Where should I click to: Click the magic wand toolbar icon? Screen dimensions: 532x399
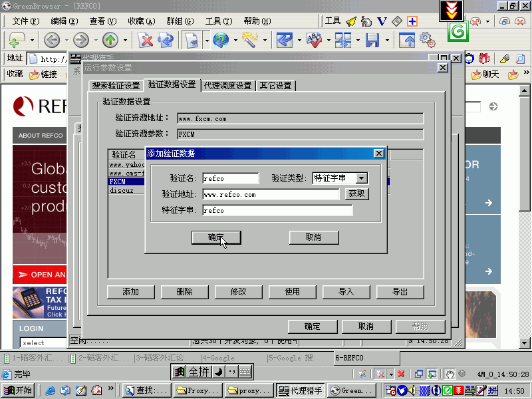251,40
